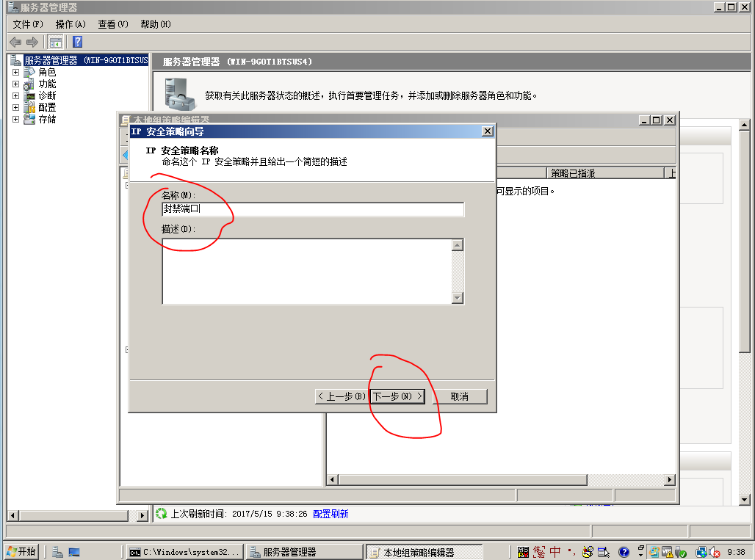Toggle the show/hide console tree icon
Screen dimensions: 755x560
[x=55, y=42]
